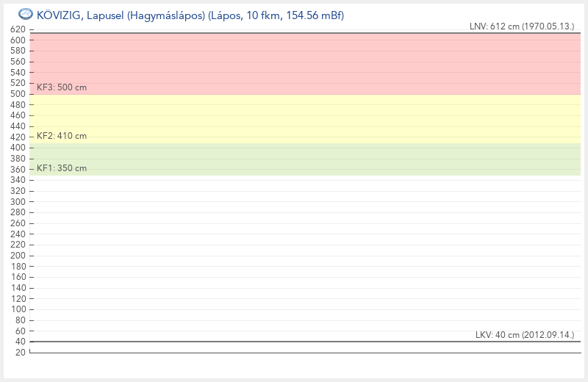
Task: Click the gauge icon beside the KÖVIZIG title
Action: point(25,14)
